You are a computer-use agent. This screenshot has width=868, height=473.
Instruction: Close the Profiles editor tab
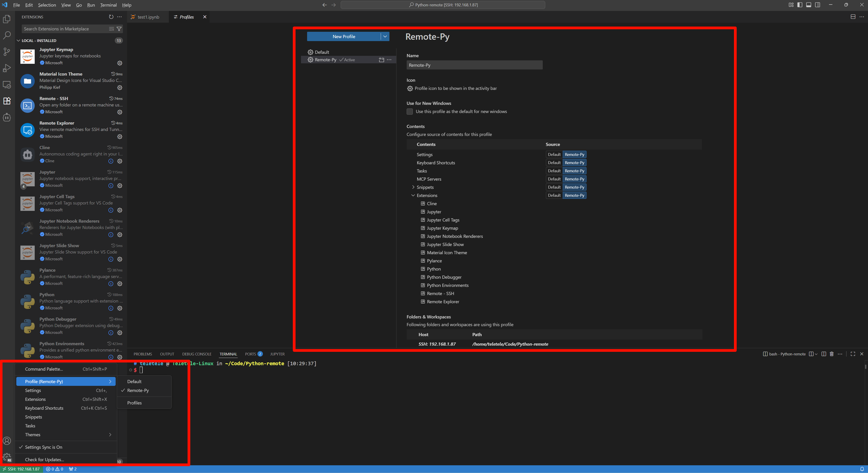[x=205, y=17]
